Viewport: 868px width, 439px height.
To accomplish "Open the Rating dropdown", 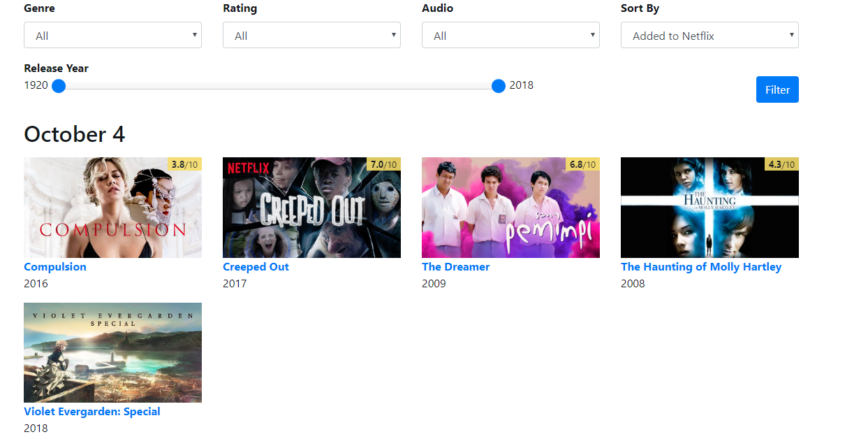I will (x=311, y=35).
